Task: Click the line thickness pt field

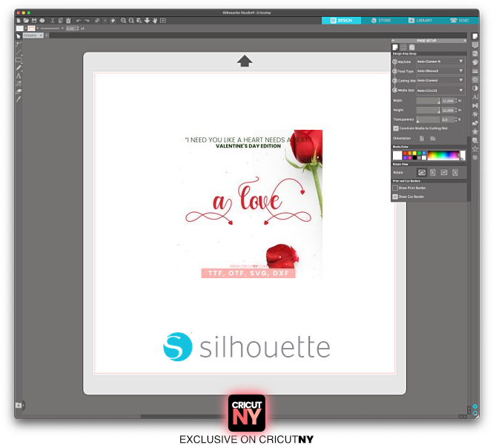Action: click(70, 29)
